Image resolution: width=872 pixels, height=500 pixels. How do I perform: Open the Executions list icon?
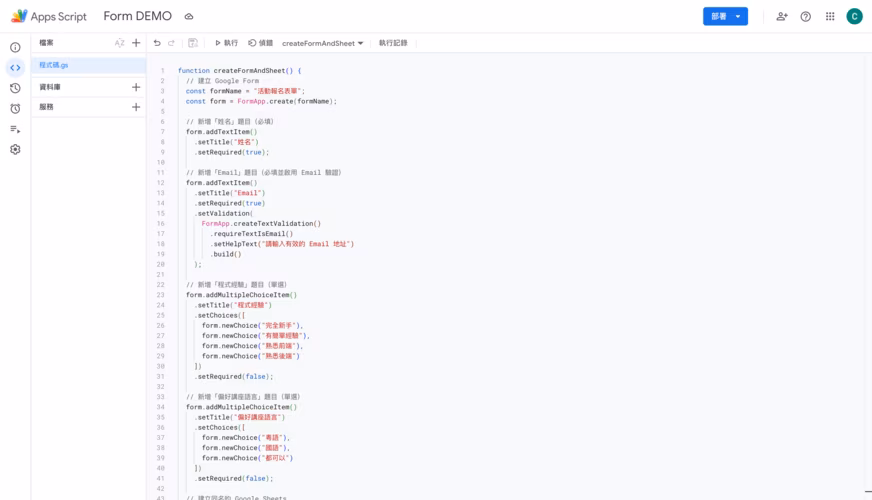(x=15, y=129)
